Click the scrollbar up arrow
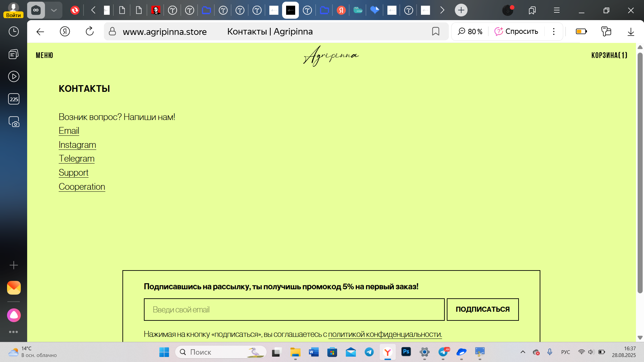Viewport: 644px width, 362px height. tap(640, 47)
